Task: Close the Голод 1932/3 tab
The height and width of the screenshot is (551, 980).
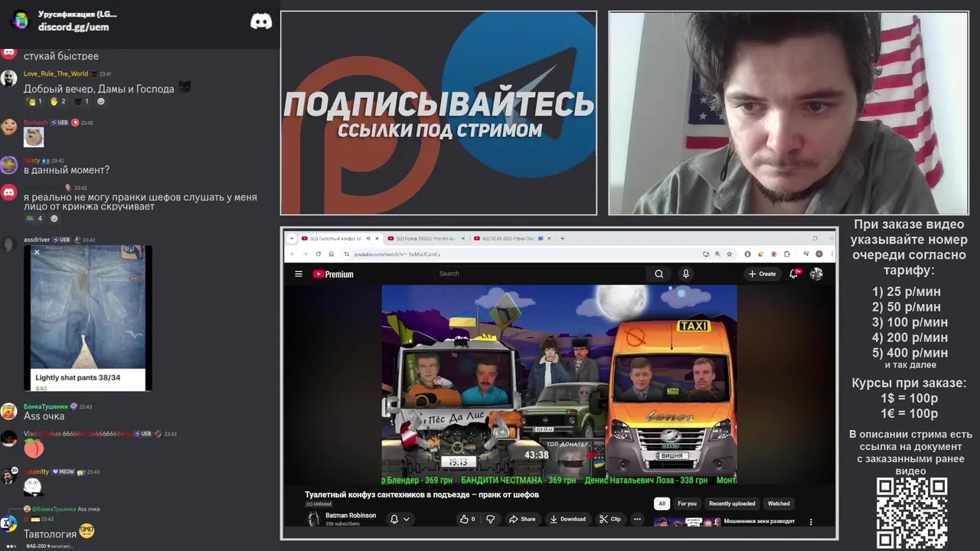Action: [x=464, y=238]
